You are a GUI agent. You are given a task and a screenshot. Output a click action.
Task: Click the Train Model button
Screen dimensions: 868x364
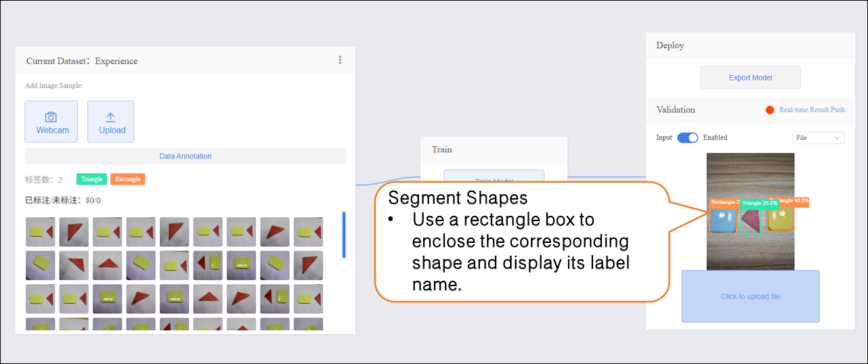point(494,176)
